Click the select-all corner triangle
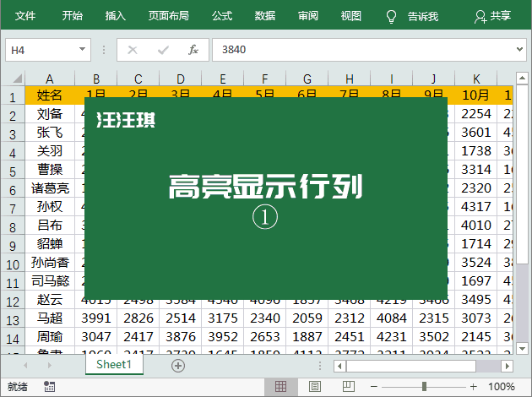The image size is (532, 397). point(18,79)
